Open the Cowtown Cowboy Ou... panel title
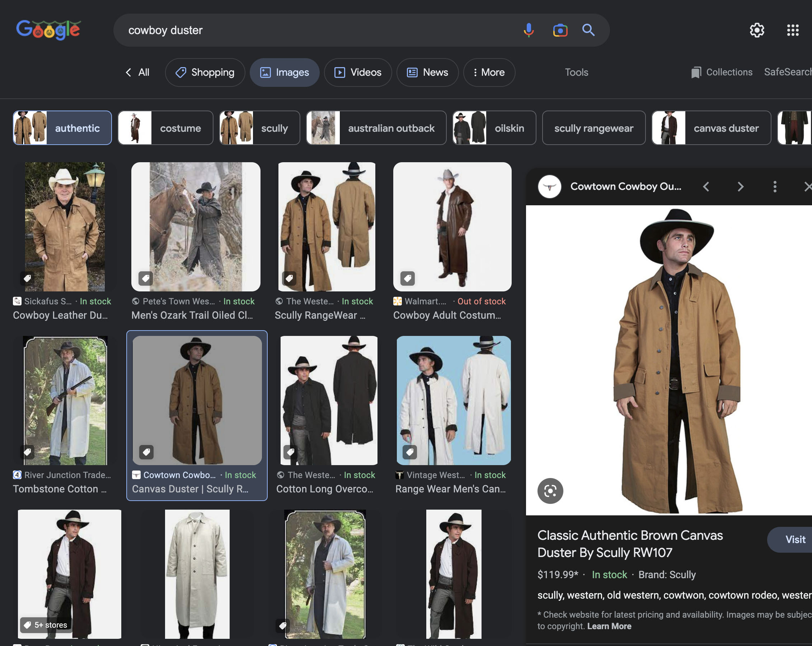The height and width of the screenshot is (646, 812). tap(625, 186)
